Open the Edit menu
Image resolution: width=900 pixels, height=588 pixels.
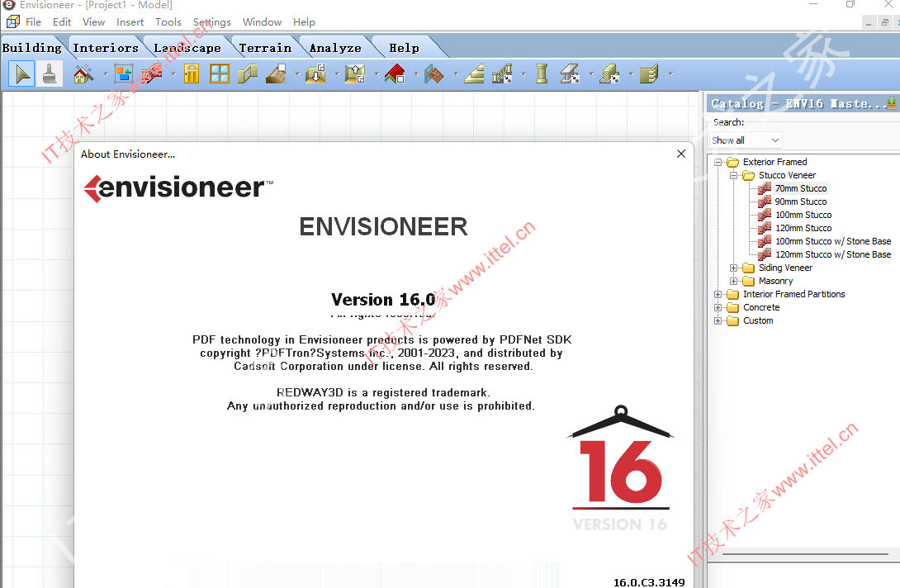point(62,21)
